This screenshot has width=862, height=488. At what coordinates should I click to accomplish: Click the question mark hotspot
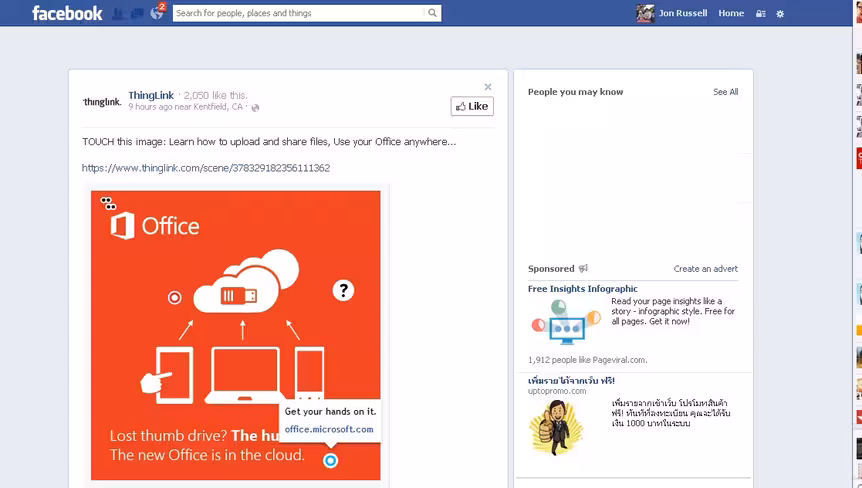(344, 290)
